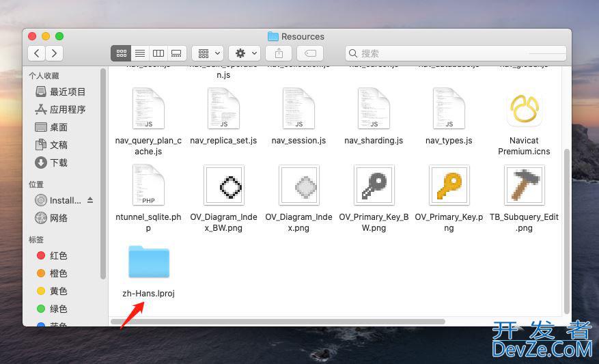The width and height of the screenshot is (599, 364).
Task: Click the nav_session.js file name
Action: click(298, 141)
